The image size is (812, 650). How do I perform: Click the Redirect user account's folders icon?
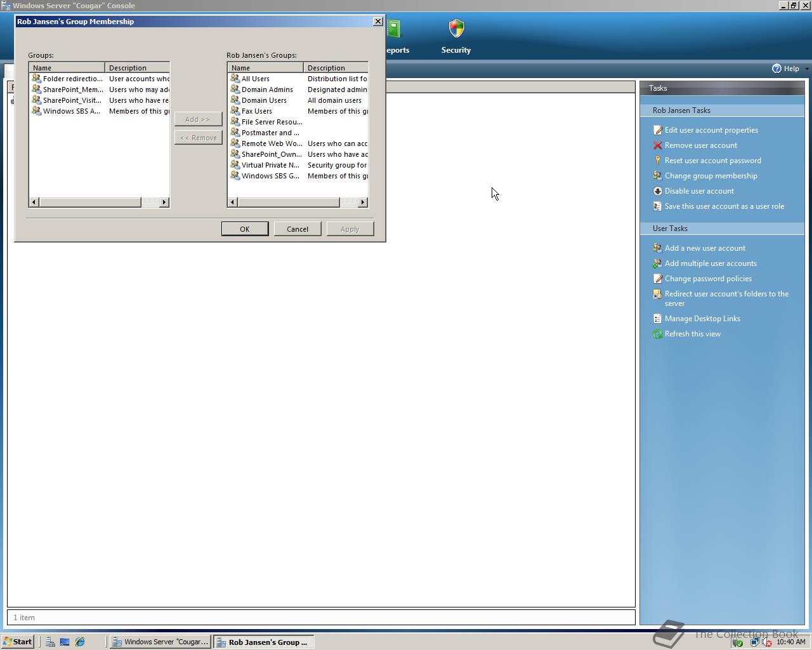click(x=657, y=293)
